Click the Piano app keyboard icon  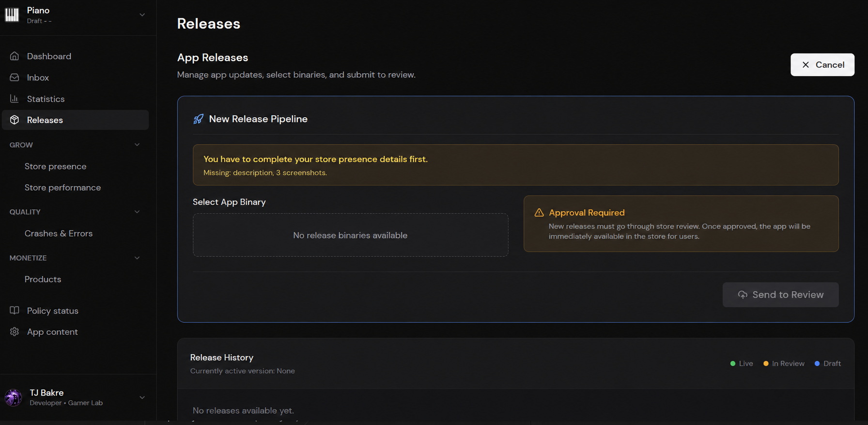click(12, 15)
